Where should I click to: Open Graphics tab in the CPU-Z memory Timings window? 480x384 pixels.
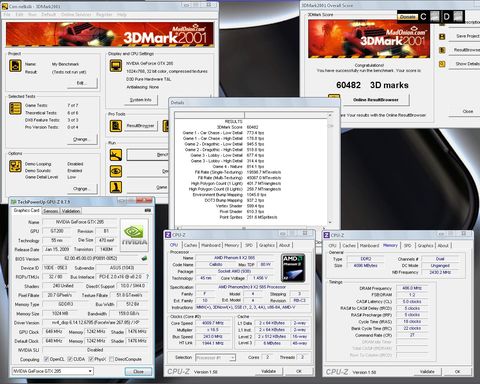[x=425, y=245]
